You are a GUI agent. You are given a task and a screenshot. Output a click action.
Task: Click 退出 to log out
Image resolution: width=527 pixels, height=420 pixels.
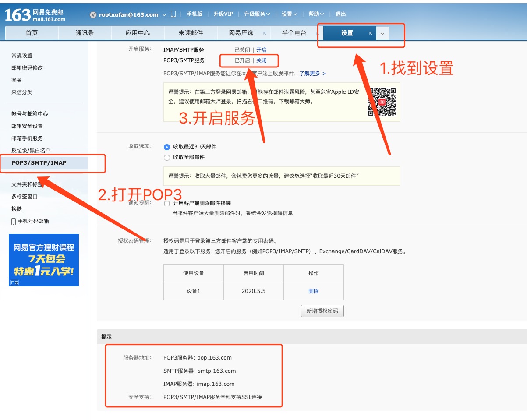point(340,14)
